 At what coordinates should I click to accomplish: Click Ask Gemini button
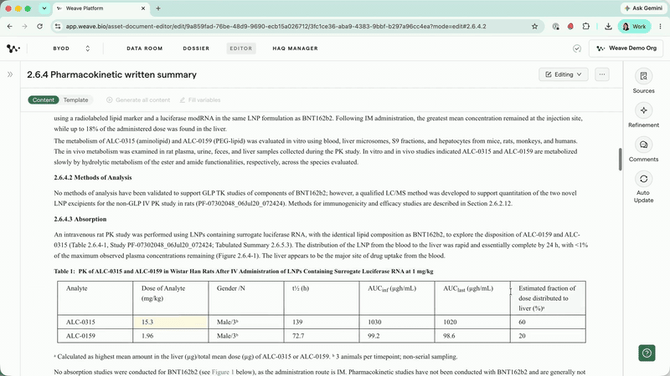644,8
